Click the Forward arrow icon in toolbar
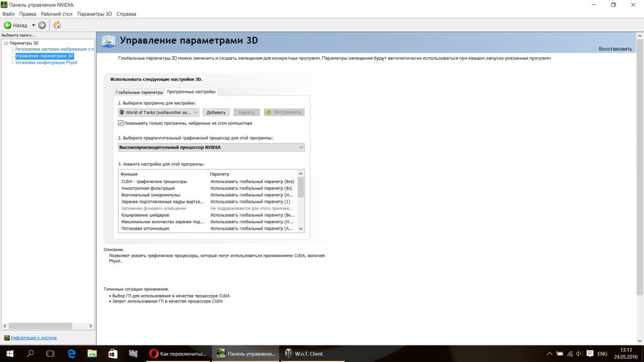Image resolution: width=644 pixels, height=362 pixels. 42,25
